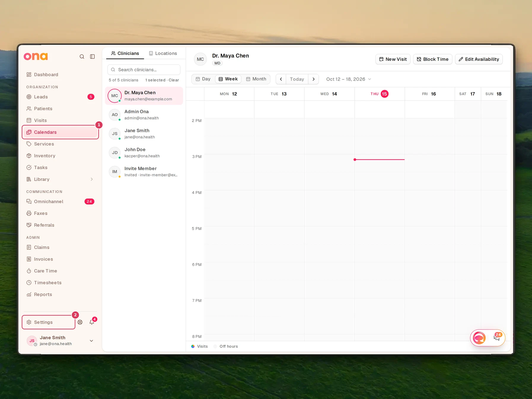Click the help lifebuoy icon

coord(80,322)
